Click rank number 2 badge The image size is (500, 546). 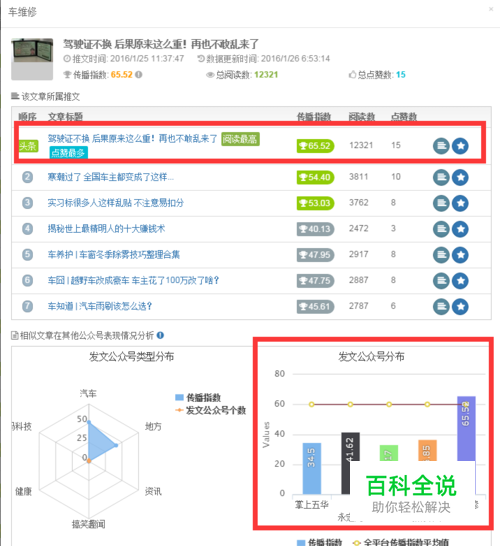pos(28,177)
